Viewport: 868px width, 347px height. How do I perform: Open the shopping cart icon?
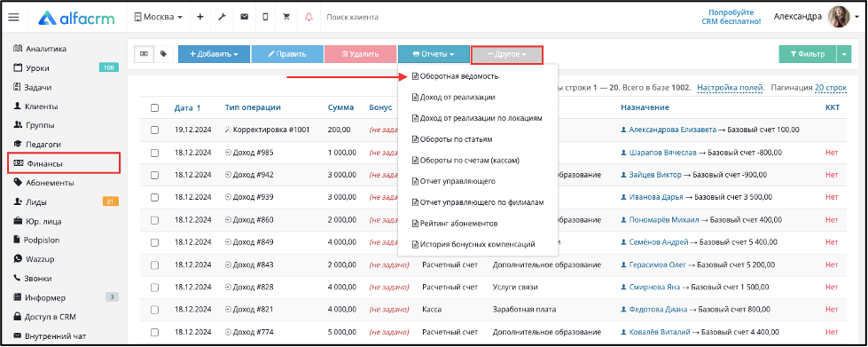(x=286, y=17)
